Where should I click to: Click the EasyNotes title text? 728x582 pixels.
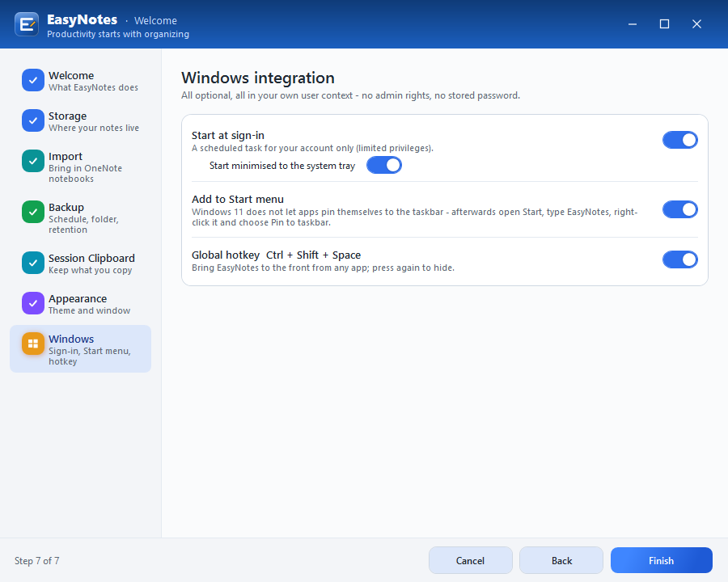point(83,19)
